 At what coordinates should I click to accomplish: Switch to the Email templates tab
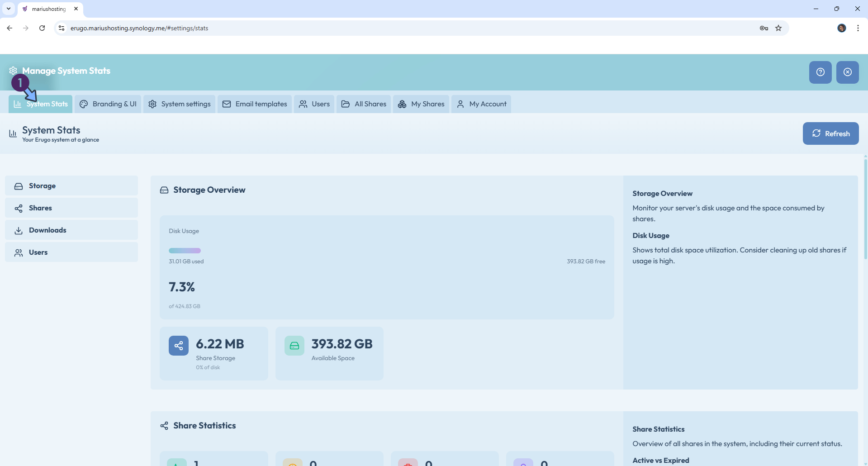pyautogui.click(x=255, y=104)
